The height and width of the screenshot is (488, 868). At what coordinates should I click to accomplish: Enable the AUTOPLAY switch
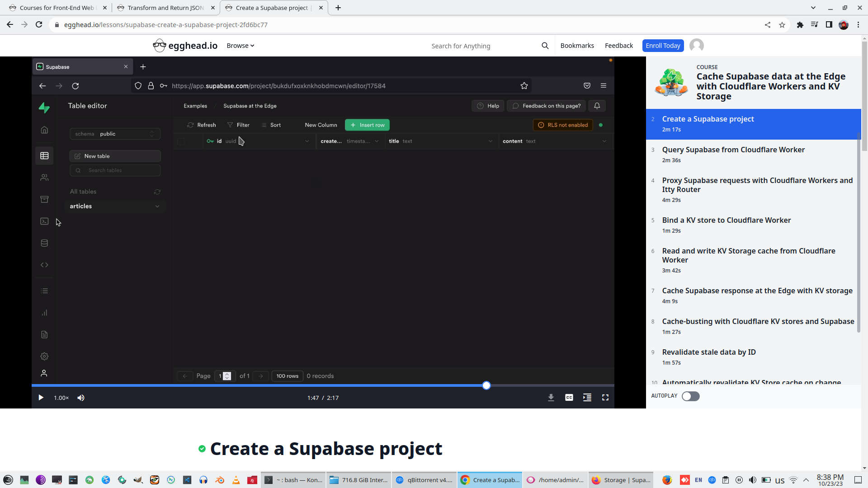pos(690,396)
